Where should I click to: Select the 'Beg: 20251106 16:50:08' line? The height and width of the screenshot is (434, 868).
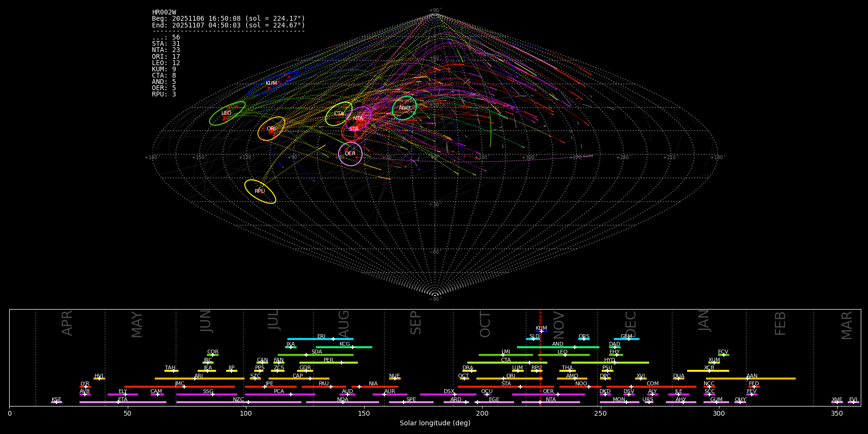(x=229, y=19)
